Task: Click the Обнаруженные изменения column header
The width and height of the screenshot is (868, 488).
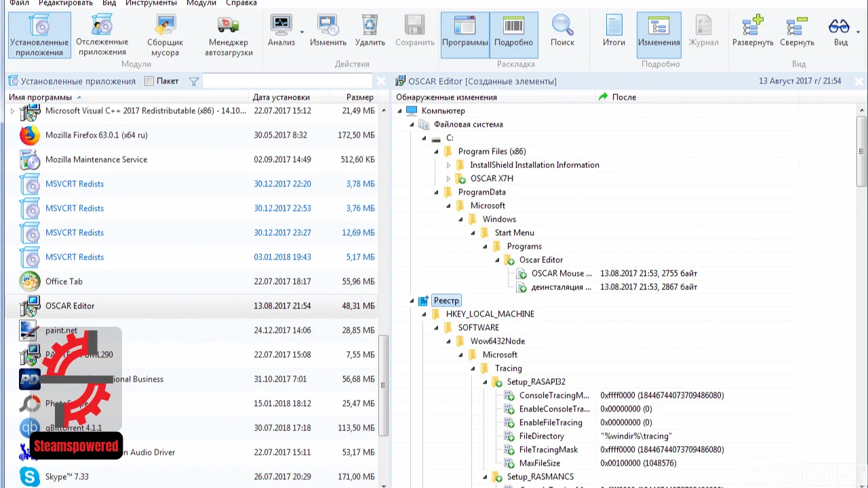Action: (493, 97)
